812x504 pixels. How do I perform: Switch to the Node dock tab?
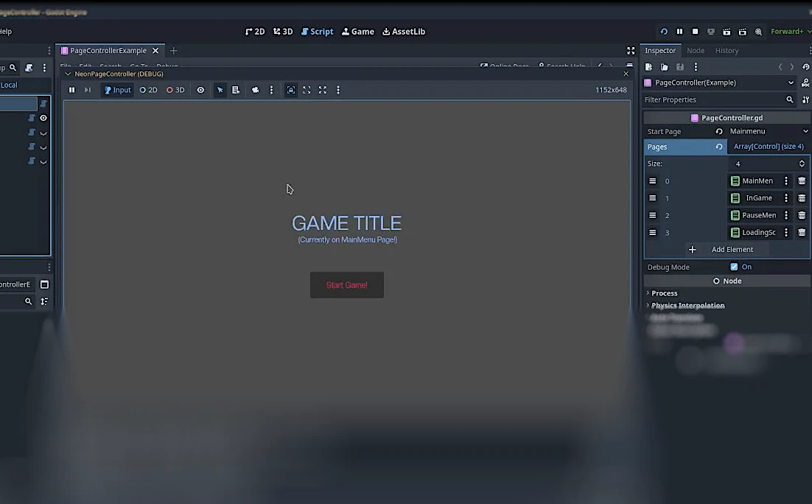click(695, 51)
